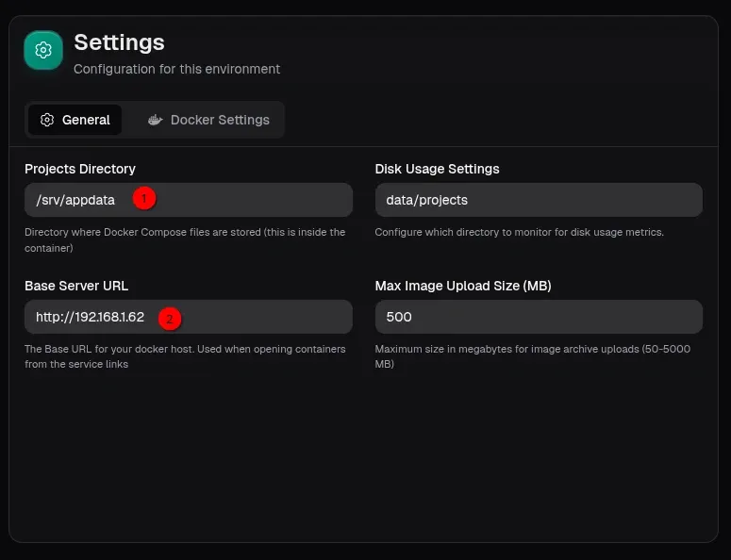Click the Max Image Upload Size label
This screenshot has height=560, width=731.
point(463,286)
